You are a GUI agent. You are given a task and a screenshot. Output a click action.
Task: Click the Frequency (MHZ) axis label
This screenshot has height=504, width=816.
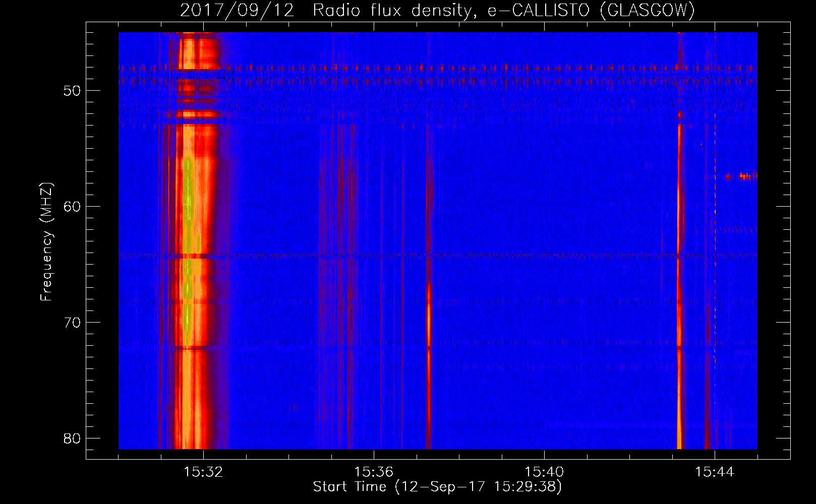point(46,242)
